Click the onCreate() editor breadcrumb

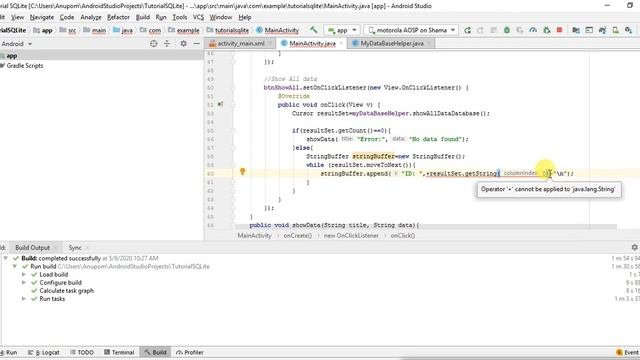point(298,236)
